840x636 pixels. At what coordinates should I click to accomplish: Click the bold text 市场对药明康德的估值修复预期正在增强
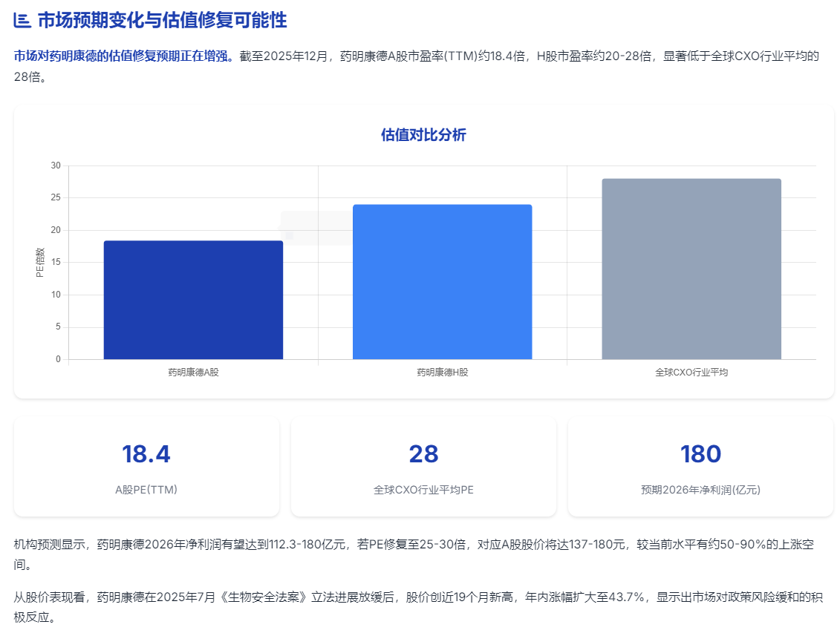click(124, 56)
